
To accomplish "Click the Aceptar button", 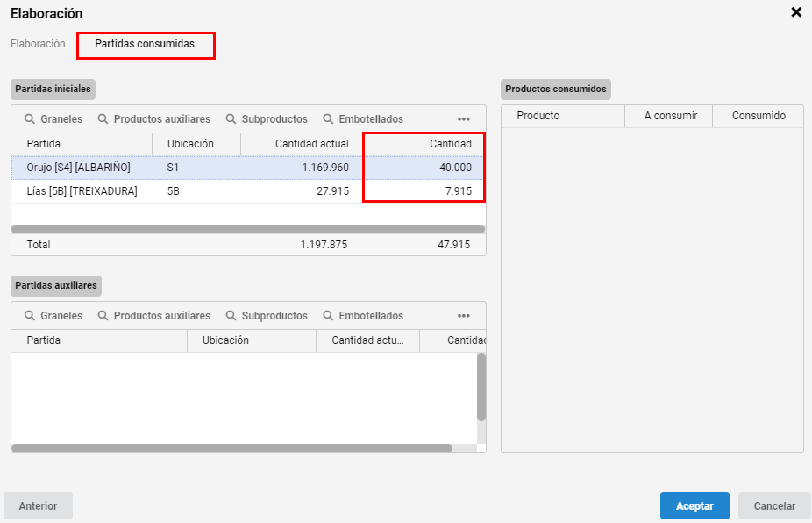I will 694,506.
